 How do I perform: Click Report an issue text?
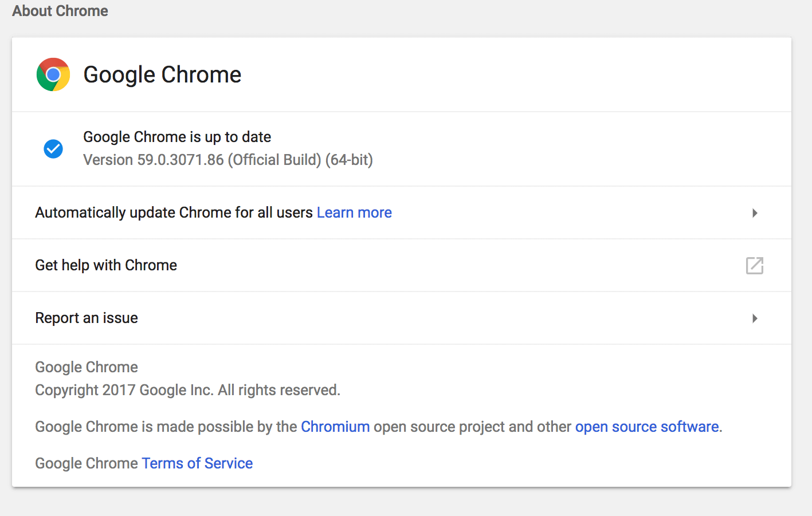point(87,318)
